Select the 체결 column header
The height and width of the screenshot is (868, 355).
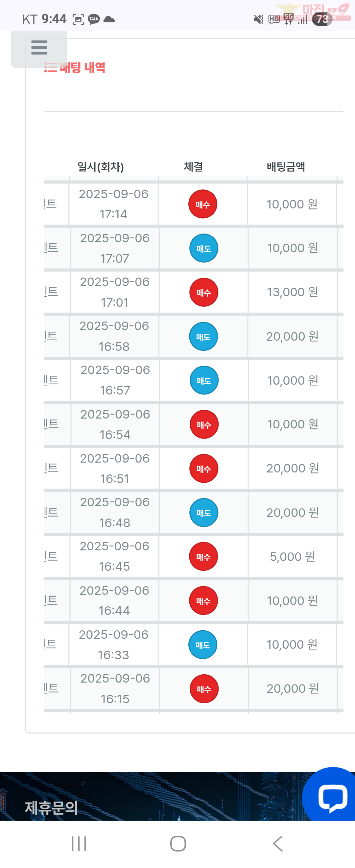point(193,166)
